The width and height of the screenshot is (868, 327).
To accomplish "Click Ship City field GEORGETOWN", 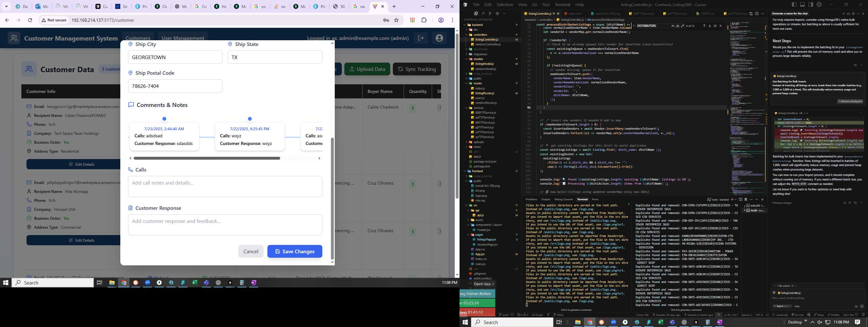I will coord(175,57).
